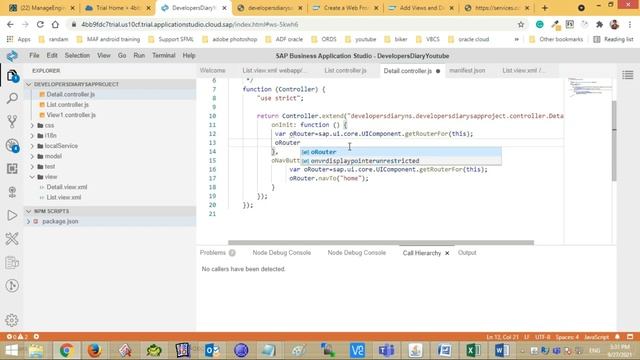Open Outlook from the taskbar
This screenshot has width=640, height=360.
tap(212, 350)
